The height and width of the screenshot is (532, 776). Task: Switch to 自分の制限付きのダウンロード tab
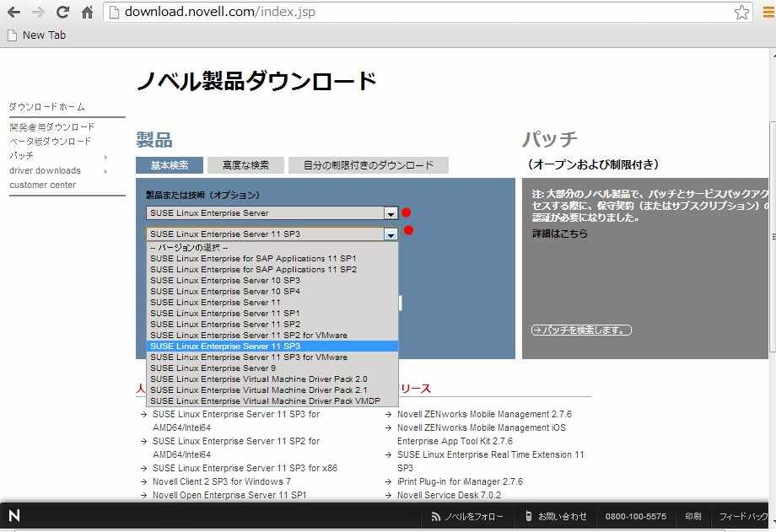point(369,165)
